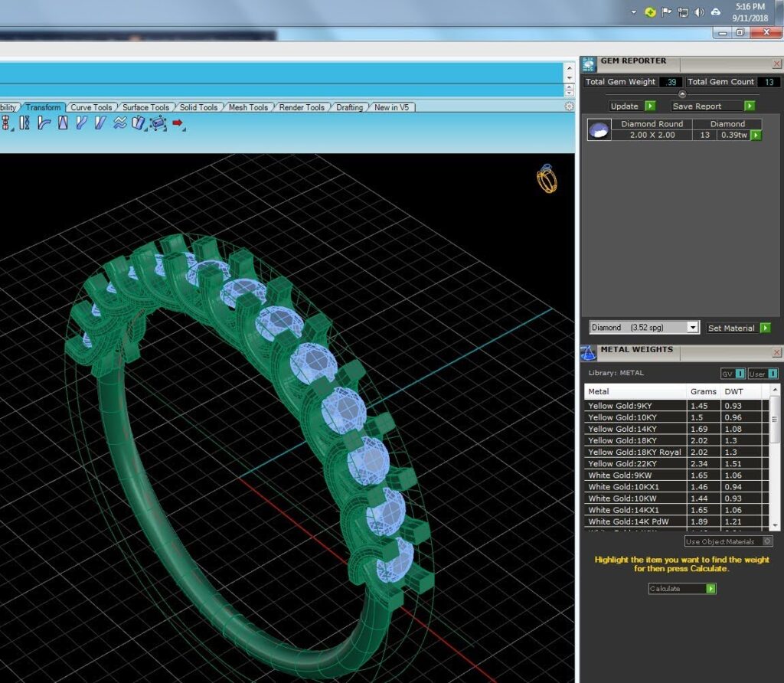Screen dimensions: 784x683
Task: Click the volume speaker tray icon
Action: (699, 12)
